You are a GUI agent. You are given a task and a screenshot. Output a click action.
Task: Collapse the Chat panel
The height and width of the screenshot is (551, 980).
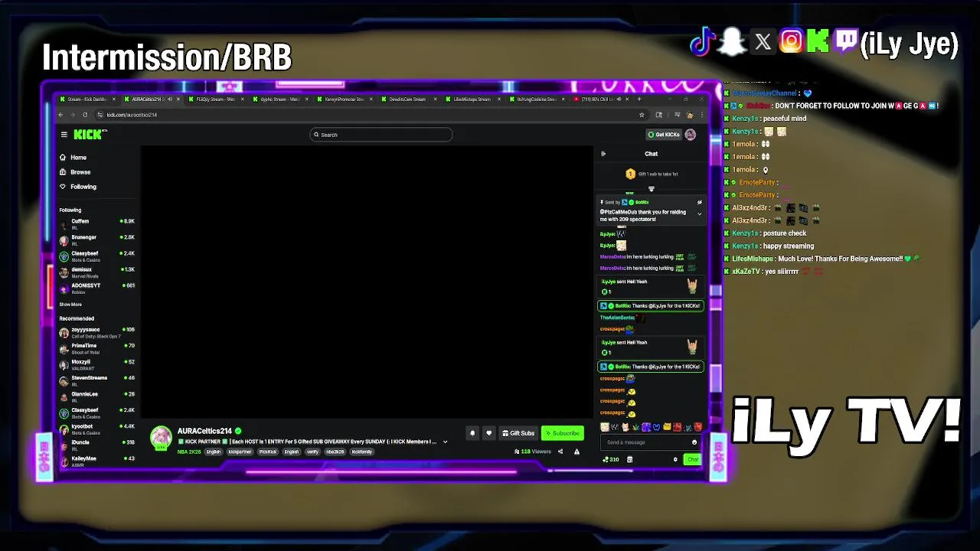pyautogui.click(x=603, y=154)
